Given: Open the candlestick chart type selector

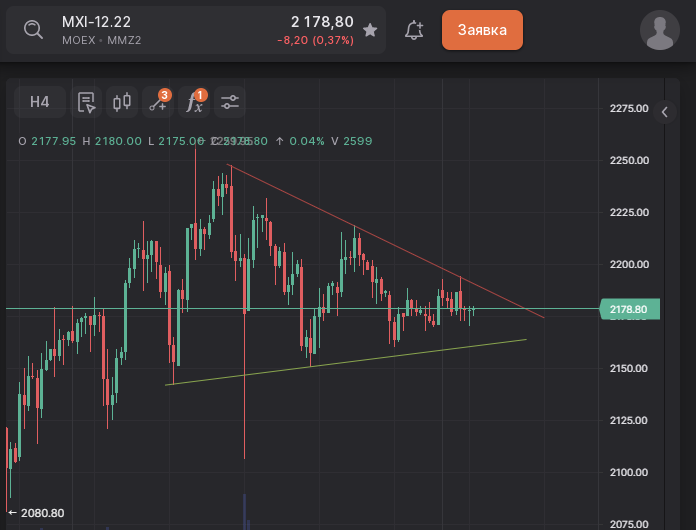Looking at the screenshot, I should point(122,102).
